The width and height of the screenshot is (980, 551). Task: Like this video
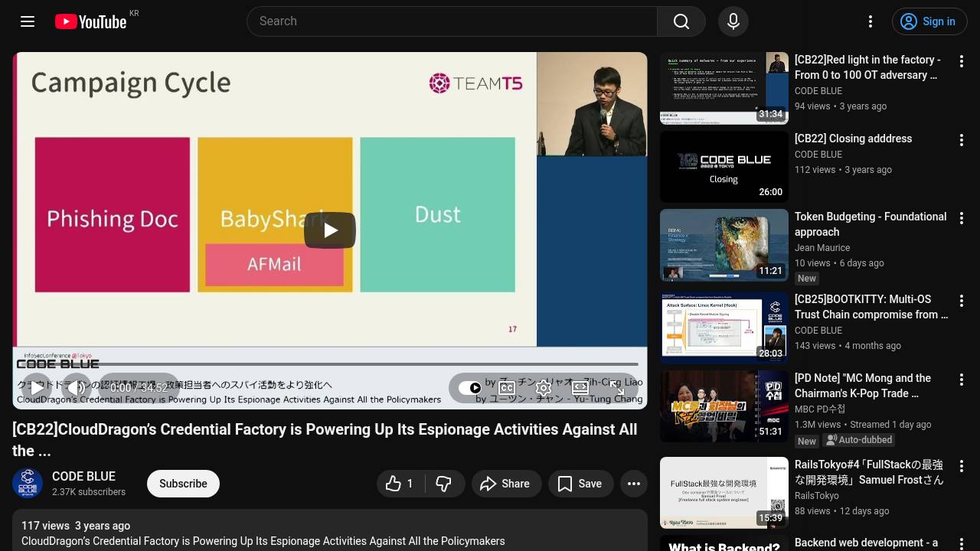coord(400,484)
